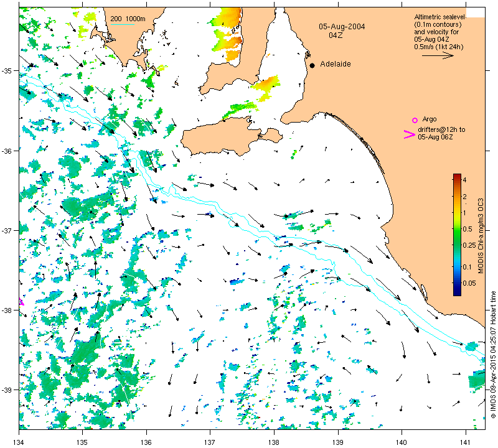
Task: Click the colorbar value 0.5 label
Action: [467, 229]
